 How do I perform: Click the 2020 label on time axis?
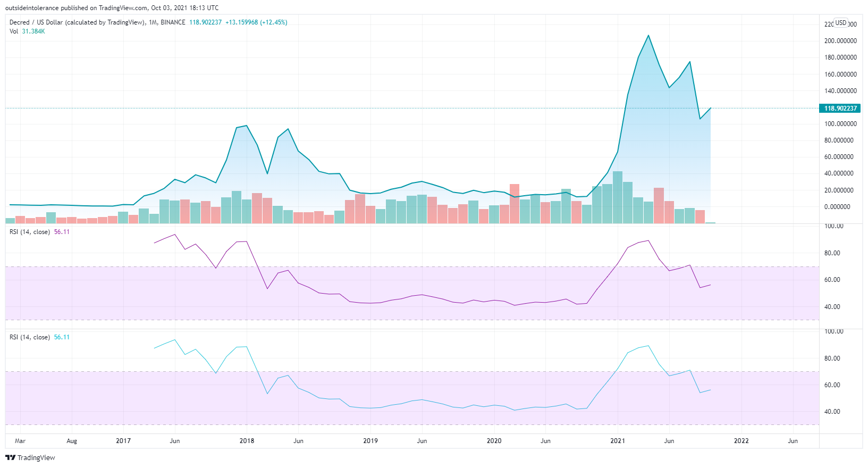tap(494, 441)
